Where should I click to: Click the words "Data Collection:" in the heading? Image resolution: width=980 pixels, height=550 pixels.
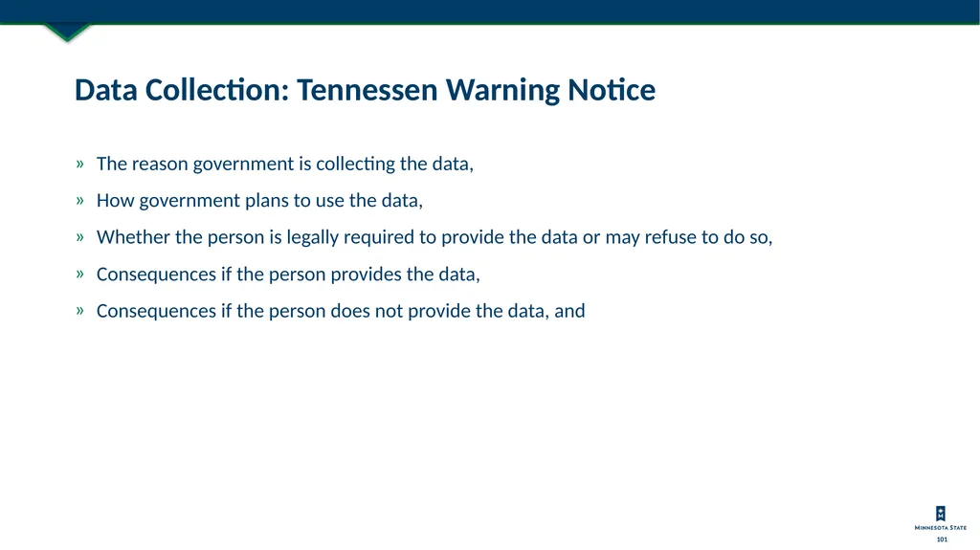182,90
